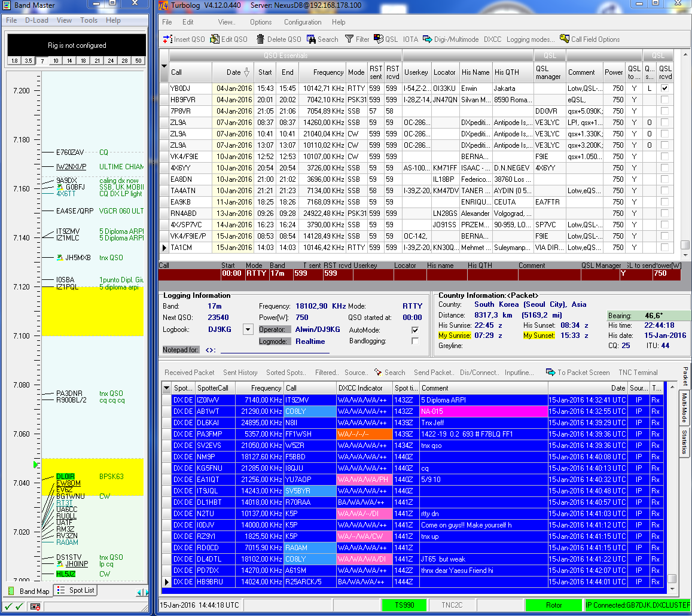Open QSO grid column selector arrow

click(164, 66)
